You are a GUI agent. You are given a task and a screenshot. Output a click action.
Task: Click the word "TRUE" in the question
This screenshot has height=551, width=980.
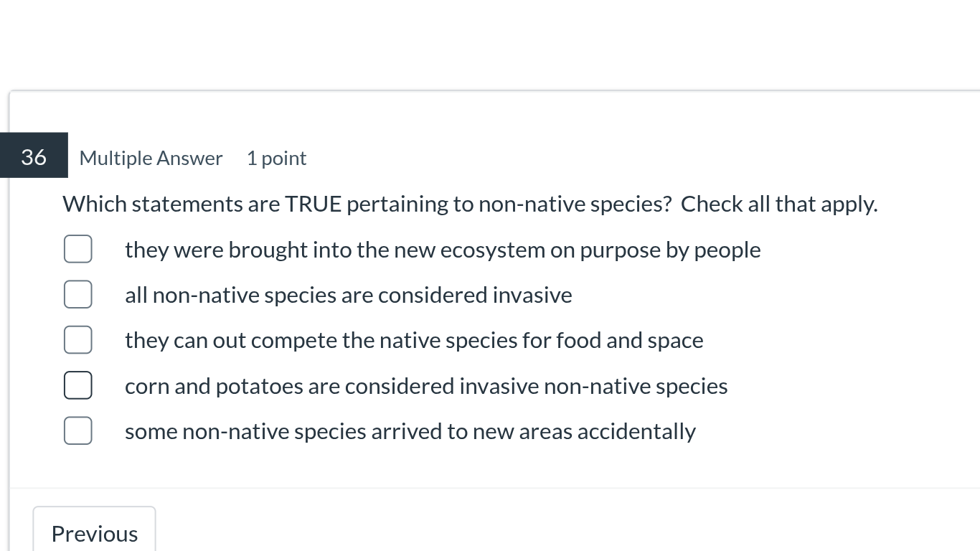(313, 204)
